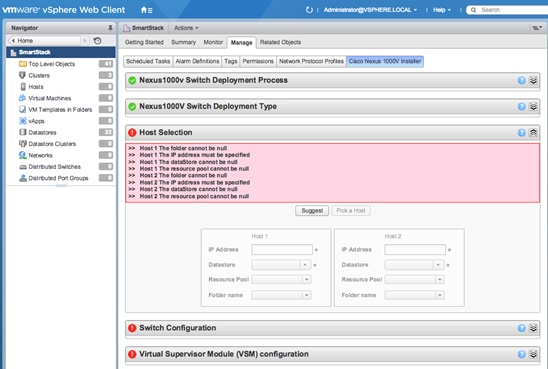Switch to the Monitor tab

tap(213, 42)
